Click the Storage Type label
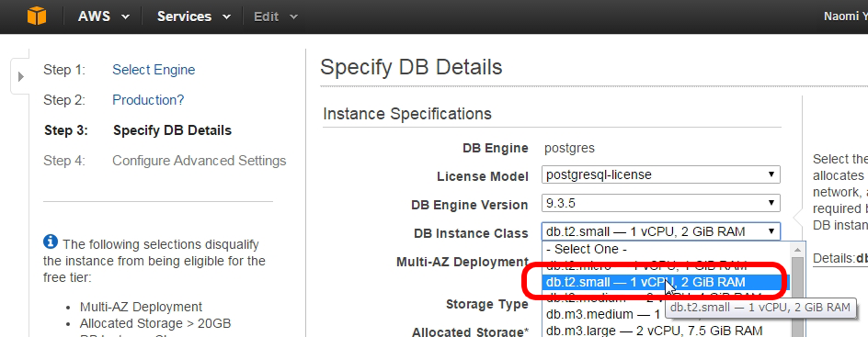Screen dimensions: 868x337 click(x=487, y=305)
